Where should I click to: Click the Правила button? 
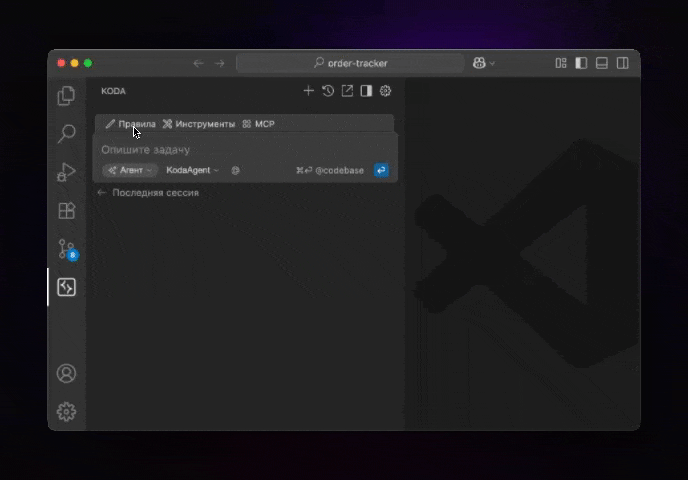[x=131, y=124]
